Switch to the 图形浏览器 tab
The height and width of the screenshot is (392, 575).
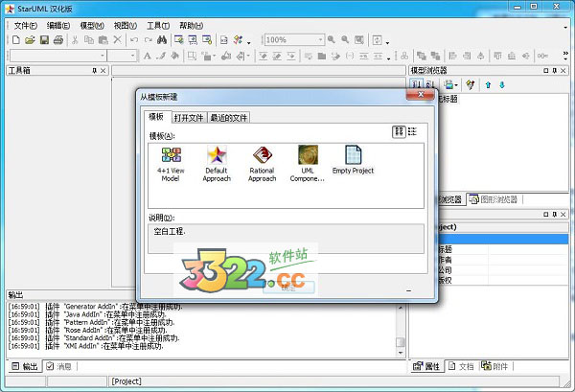tap(494, 199)
